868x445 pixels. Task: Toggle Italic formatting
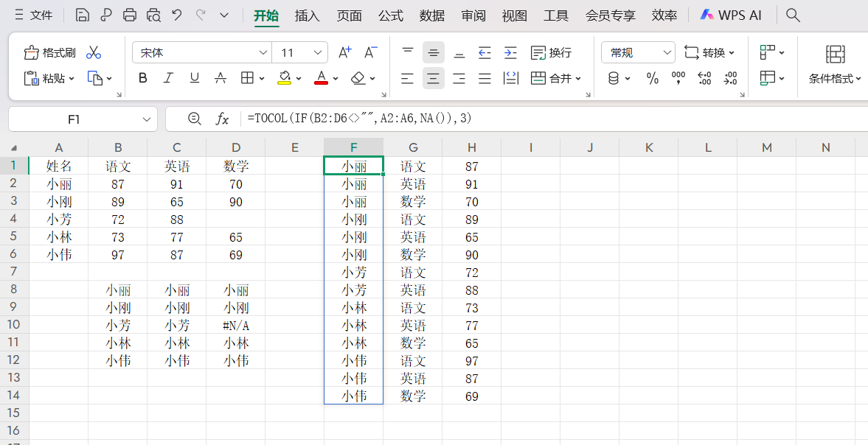point(168,78)
